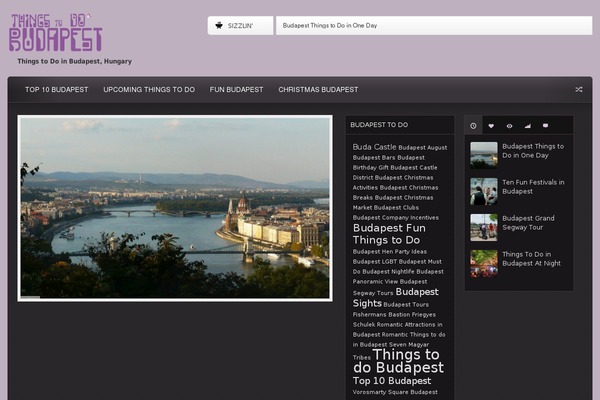
Task: Click the Sizzlin' button
Action: coord(241,26)
